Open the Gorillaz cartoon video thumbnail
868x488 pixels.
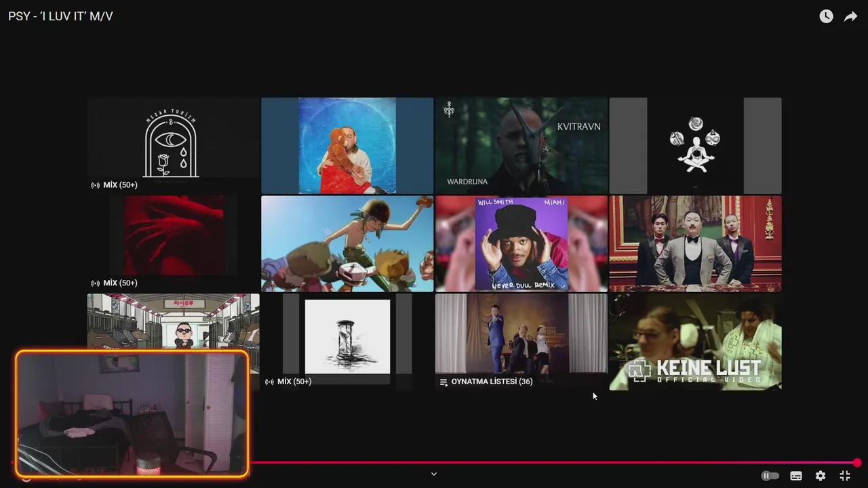click(x=347, y=244)
